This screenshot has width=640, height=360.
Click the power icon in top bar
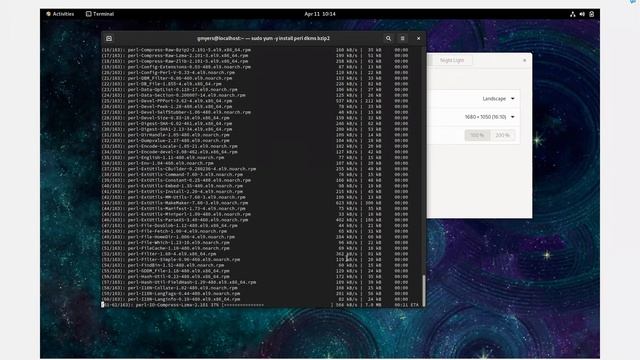591,14
